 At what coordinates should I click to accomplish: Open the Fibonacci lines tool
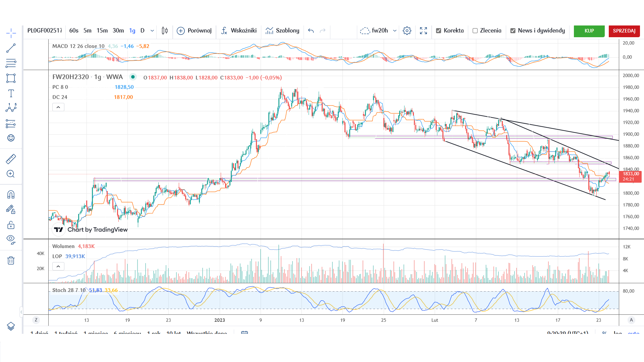coord(11,63)
